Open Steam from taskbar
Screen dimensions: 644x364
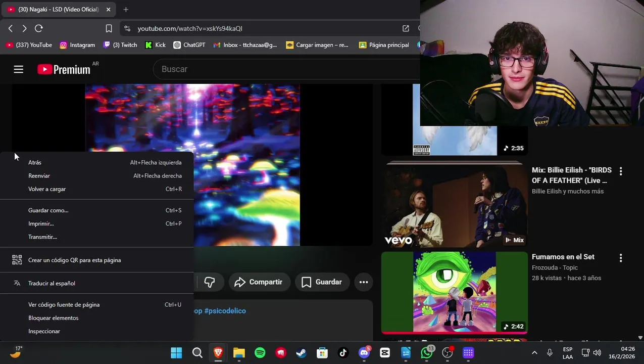pos(302,353)
